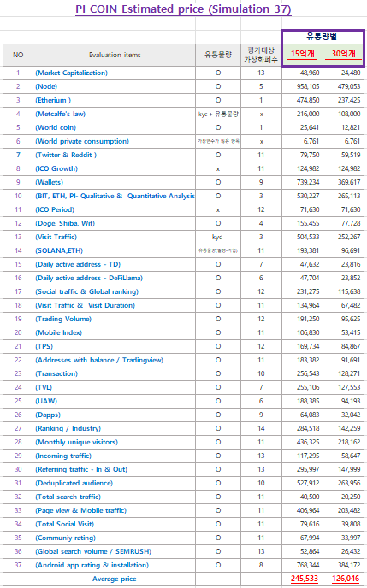The height and width of the screenshot is (588, 367).
Task: Click the average value 126,046
Action: (346, 579)
